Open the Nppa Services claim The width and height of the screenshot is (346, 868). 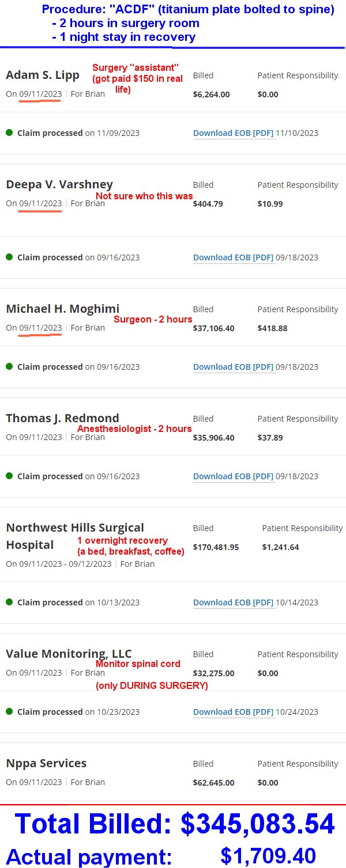click(x=46, y=763)
